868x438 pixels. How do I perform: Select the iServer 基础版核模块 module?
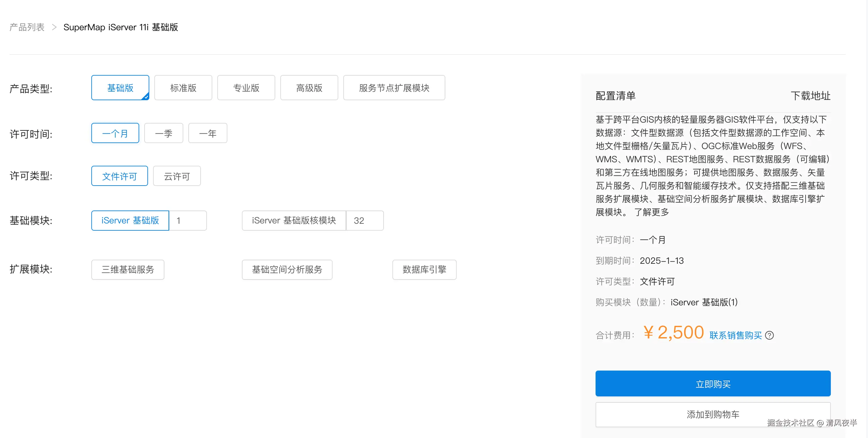click(x=294, y=221)
